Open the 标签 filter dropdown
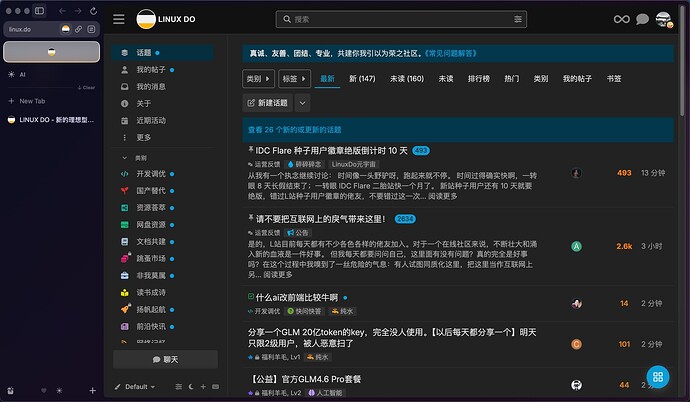Screen dimensions: 690x402 pyautogui.click(x=294, y=79)
